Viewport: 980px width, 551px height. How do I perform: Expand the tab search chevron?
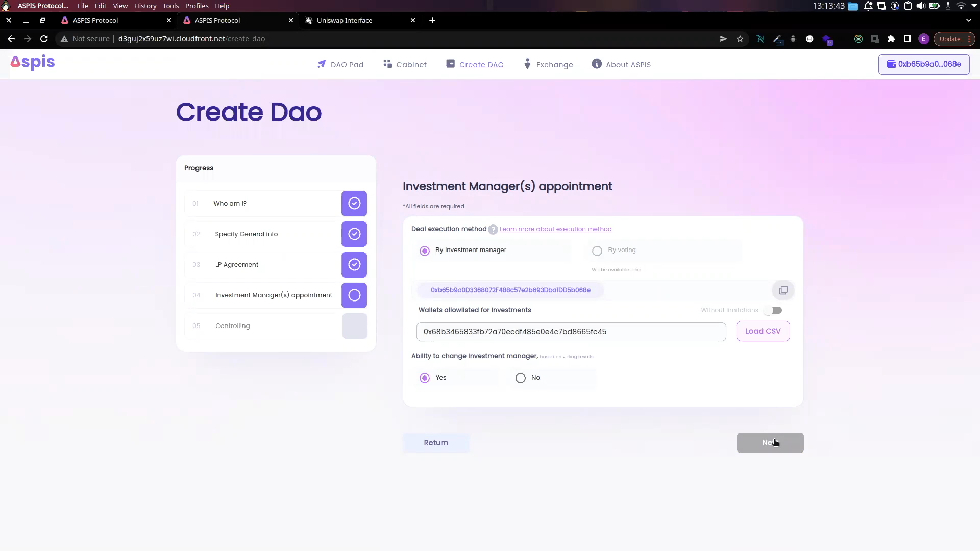969,20
